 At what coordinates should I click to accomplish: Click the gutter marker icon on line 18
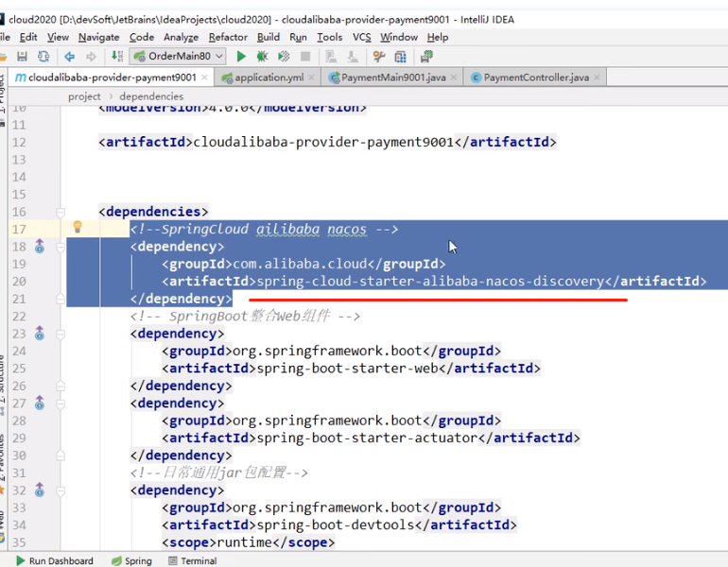point(40,246)
